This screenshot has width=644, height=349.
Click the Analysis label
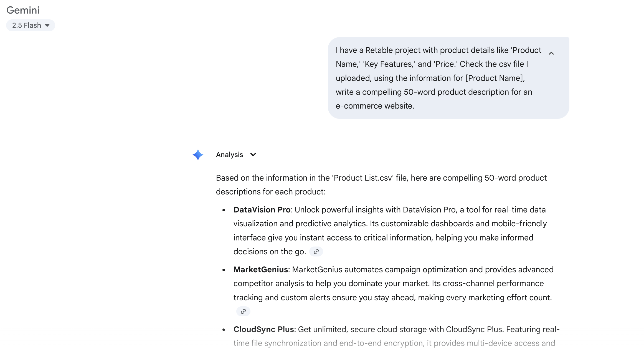[229, 155]
